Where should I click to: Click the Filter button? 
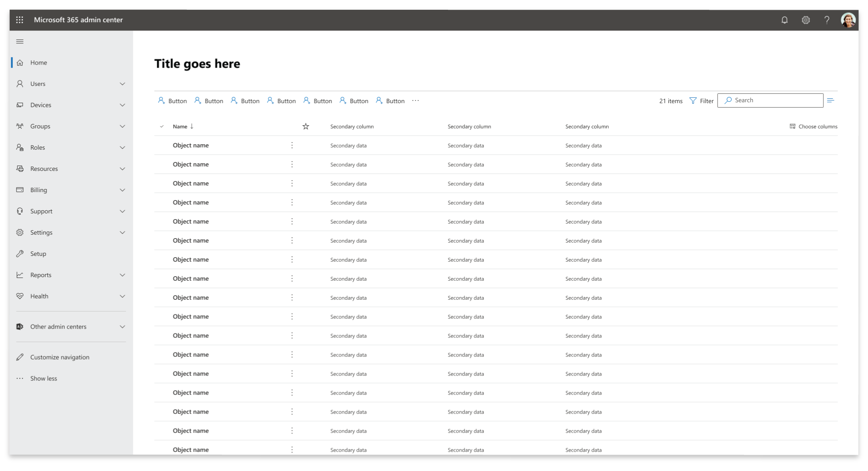point(701,101)
